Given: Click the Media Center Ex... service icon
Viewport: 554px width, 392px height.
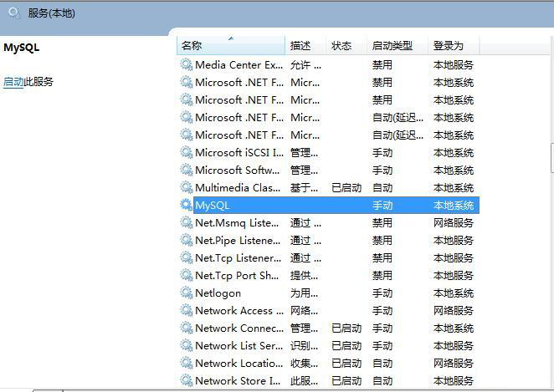Looking at the screenshot, I should click(186, 64).
